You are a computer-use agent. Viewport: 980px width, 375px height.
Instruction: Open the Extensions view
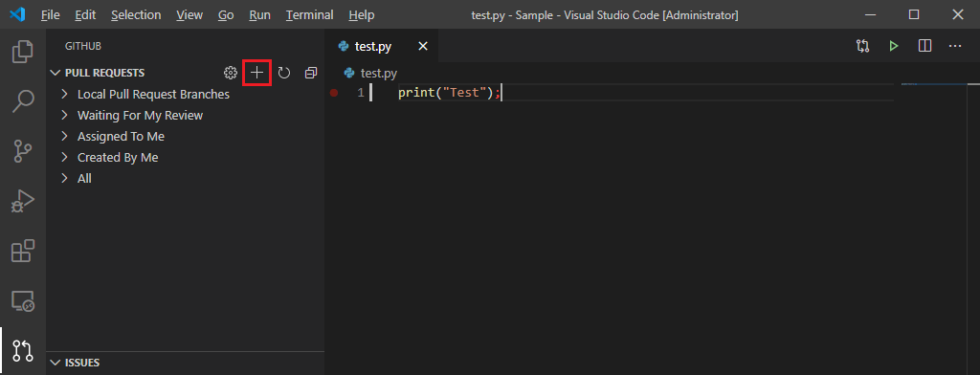tap(23, 252)
